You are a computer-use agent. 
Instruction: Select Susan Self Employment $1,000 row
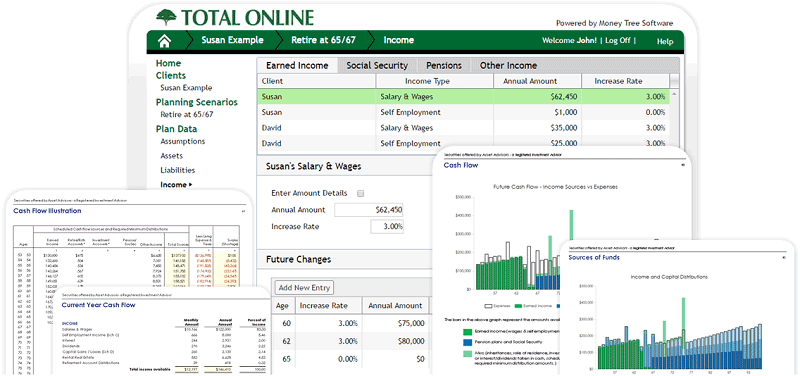click(463, 112)
